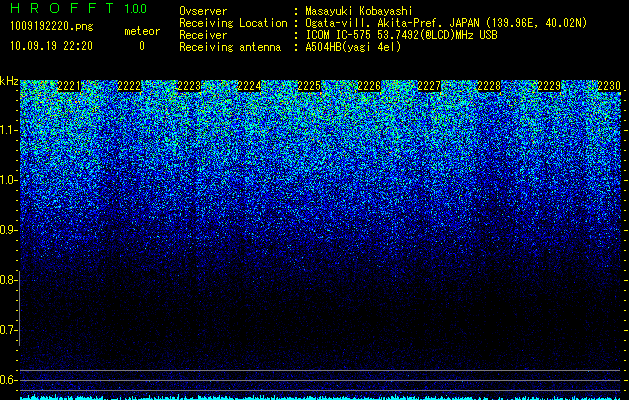Image resolution: width=629 pixels, height=400 pixels.
Task: Click the version number 1.0.0
Action: click(x=136, y=9)
